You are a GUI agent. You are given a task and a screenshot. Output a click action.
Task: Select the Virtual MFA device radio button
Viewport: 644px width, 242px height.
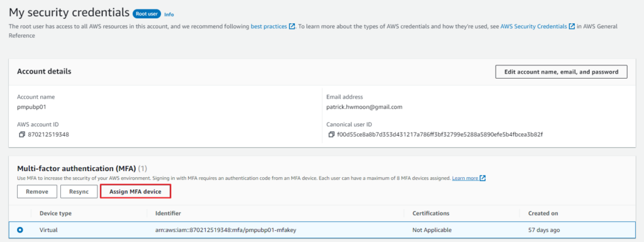[20, 230]
